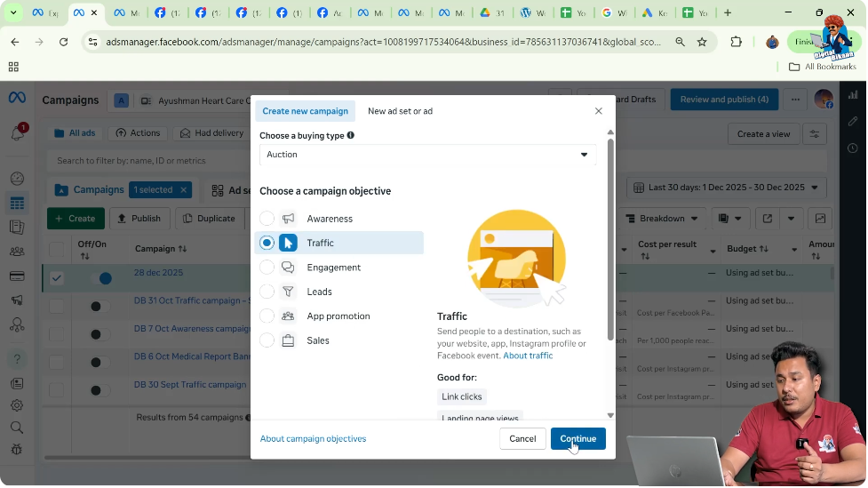The image size is (868, 488).
Task: Open the history clock icon in right panel
Action: pyautogui.click(x=853, y=148)
